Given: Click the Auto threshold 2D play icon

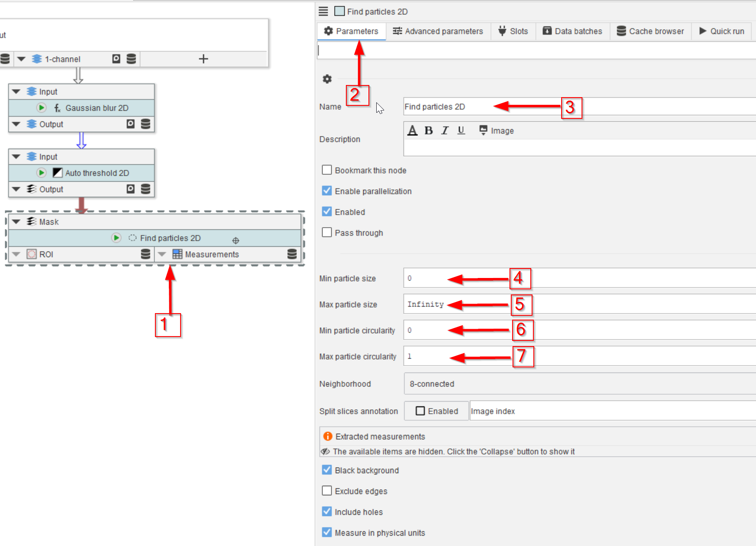Looking at the screenshot, I should coord(41,173).
